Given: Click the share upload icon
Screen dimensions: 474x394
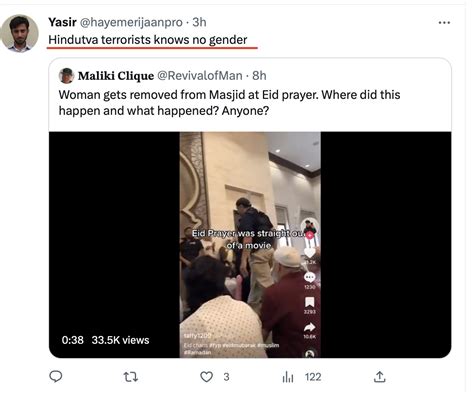Looking at the screenshot, I should pyautogui.click(x=380, y=377).
